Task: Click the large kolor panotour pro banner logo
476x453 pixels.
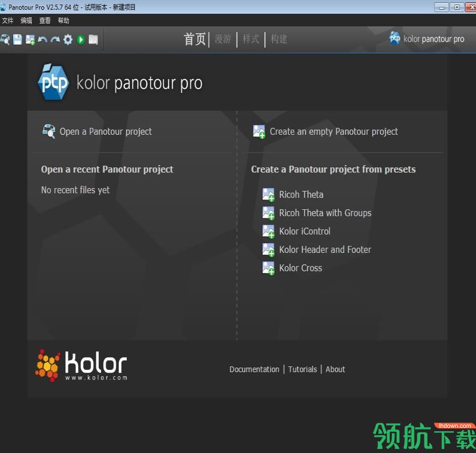Action: pos(120,82)
